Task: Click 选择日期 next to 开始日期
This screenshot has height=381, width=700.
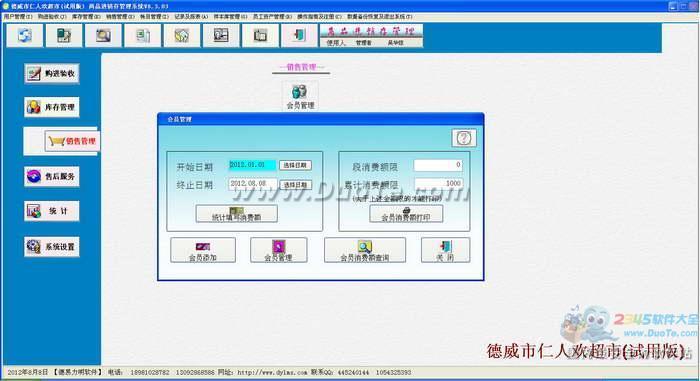Action: pyautogui.click(x=295, y=165)
